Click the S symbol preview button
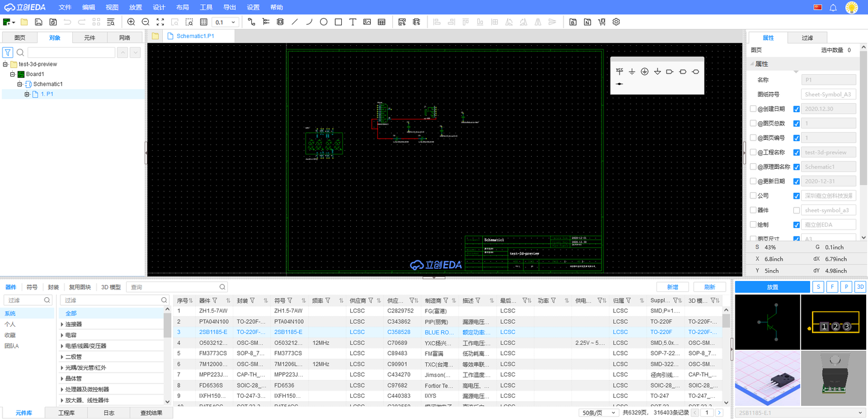868x419 pixels. click(818, 287)
